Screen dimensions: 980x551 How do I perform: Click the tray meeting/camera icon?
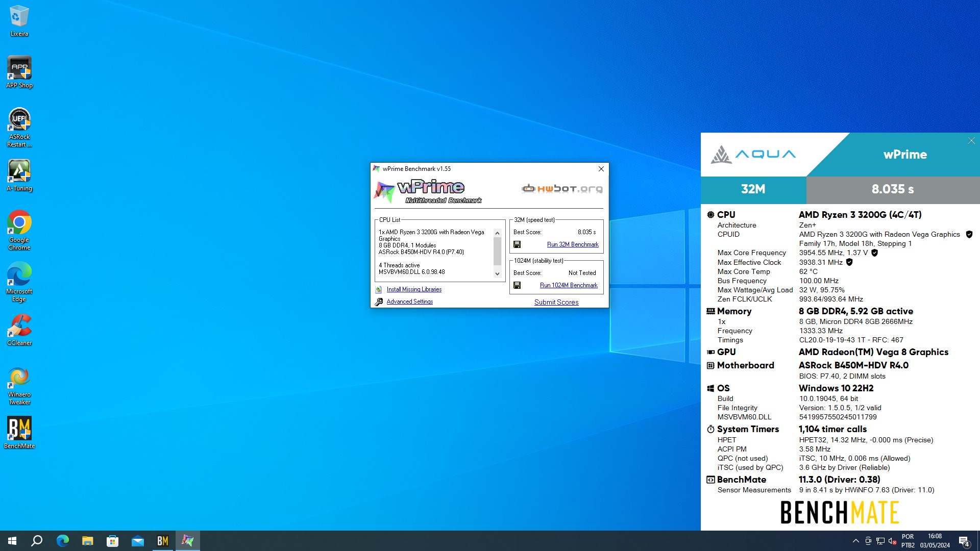pyautogui.click(x=868, y=541)
